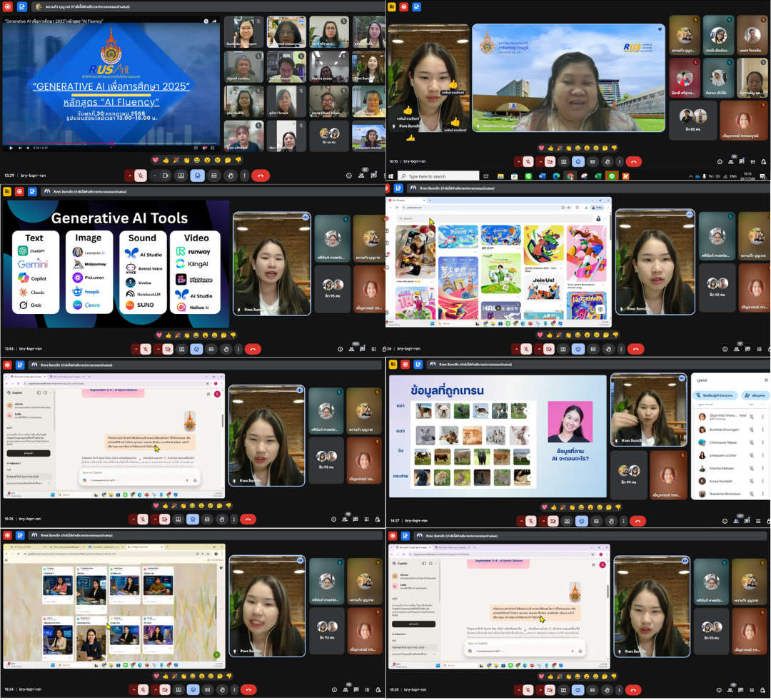Click the share arrow on the video title
The width and height of the screenshot is (771, 700).
click(x=214, y=21)
